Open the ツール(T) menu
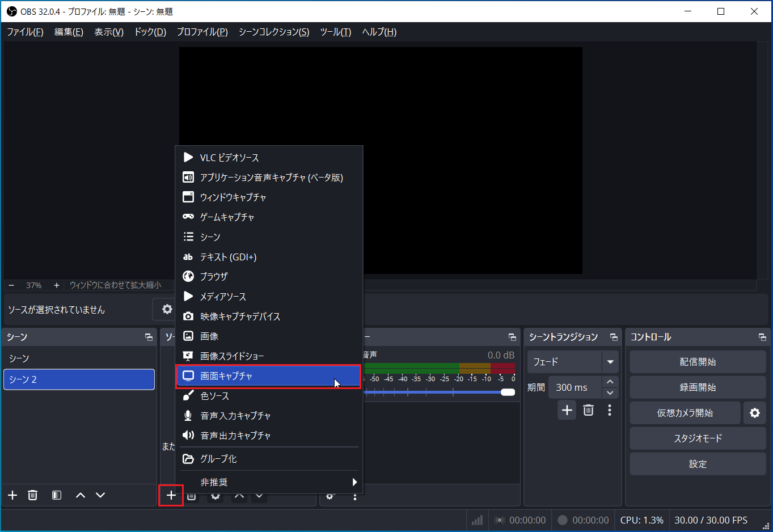Screen dimensions: 773x532 pyautogui.click(x=335, y=32)
